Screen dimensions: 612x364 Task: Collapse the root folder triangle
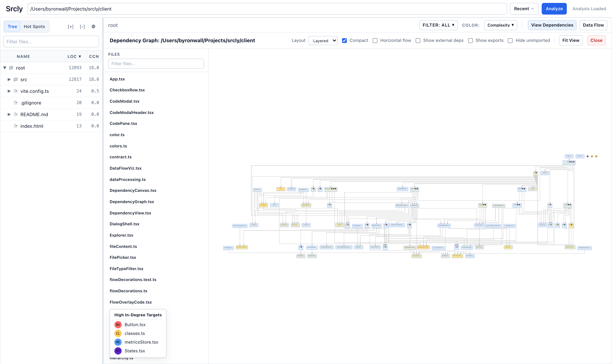[5, 68]
